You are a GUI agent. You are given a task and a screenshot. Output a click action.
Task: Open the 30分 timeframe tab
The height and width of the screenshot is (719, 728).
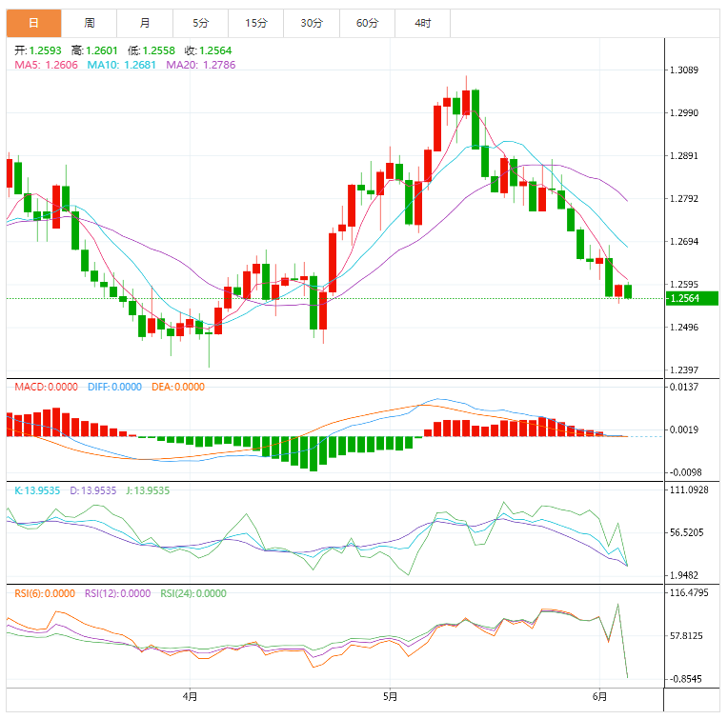[x=312, y=23]
